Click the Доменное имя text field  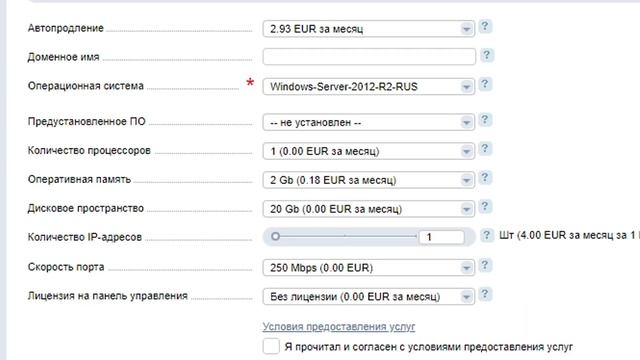click(369, 57)
